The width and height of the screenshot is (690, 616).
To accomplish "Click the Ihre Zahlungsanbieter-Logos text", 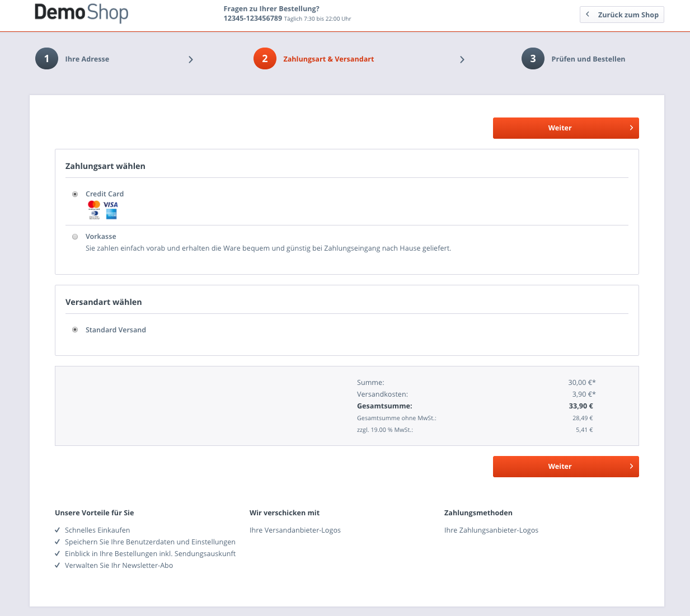I will pyautogui.click(x=491, y=530).
